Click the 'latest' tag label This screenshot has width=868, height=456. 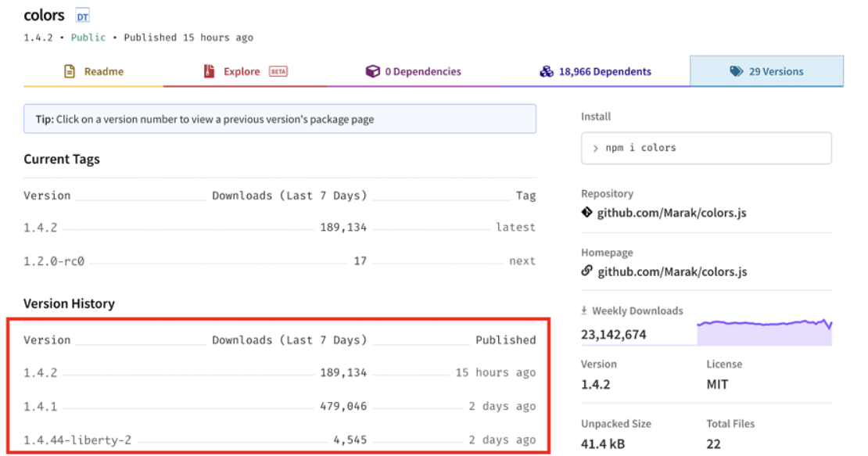[x=516, y=228]
